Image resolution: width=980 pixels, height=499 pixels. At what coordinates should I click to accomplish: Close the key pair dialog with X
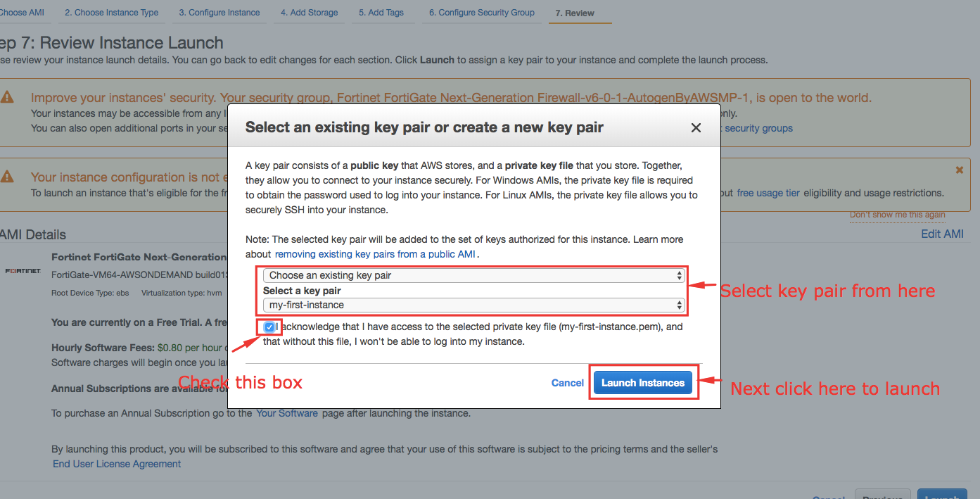click(x=696, y=128)
